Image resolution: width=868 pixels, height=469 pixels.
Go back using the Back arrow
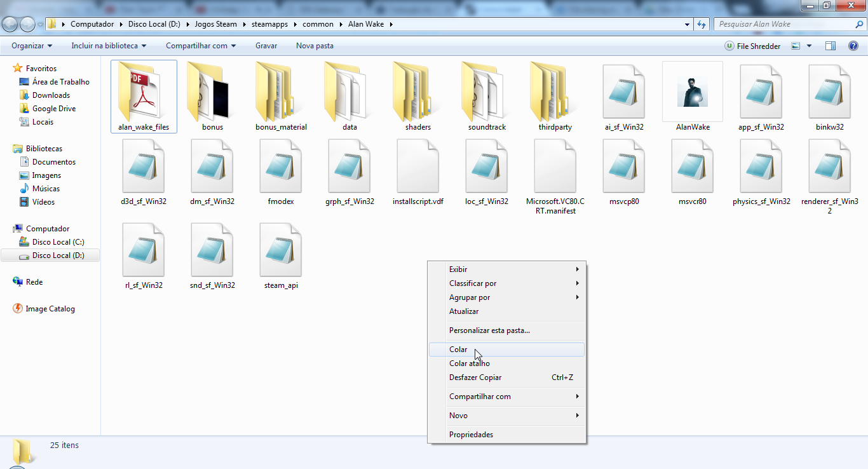pos(11,24)
